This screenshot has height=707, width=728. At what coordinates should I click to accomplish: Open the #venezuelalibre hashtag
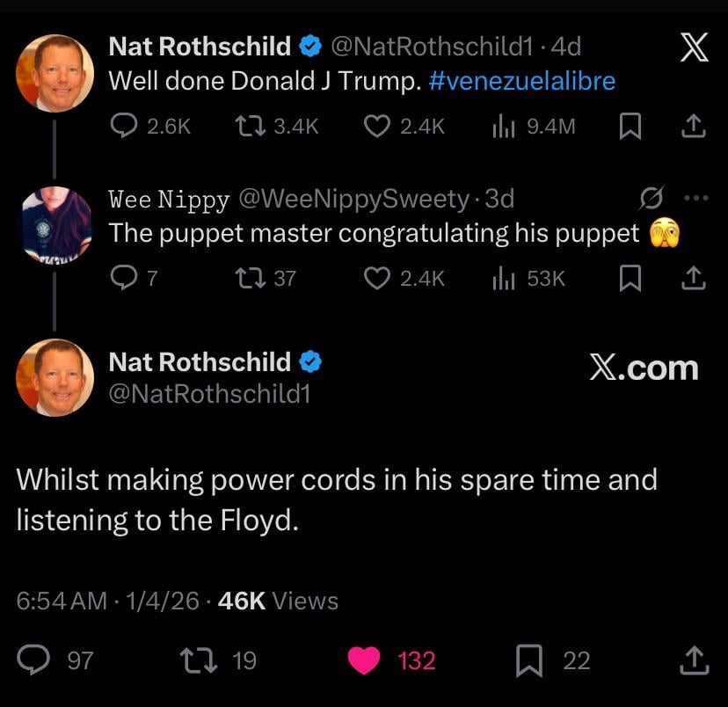(x=522, y=81)
